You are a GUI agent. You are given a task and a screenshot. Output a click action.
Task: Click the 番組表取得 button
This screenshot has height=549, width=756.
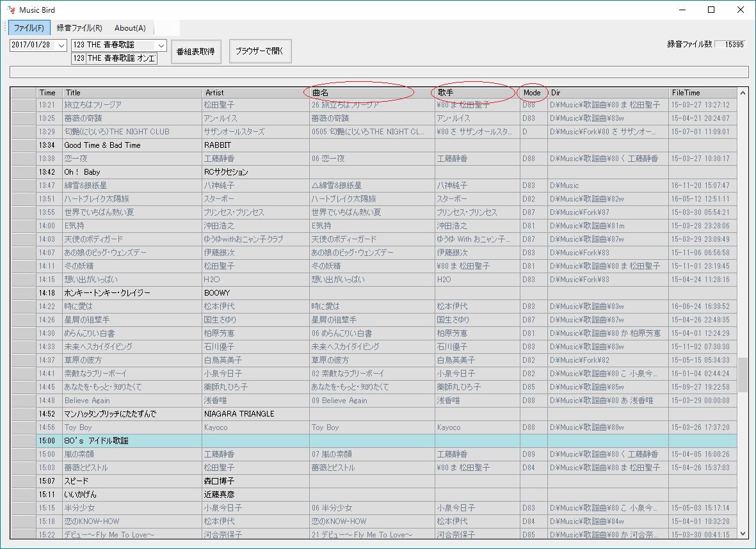click(196, 52)
